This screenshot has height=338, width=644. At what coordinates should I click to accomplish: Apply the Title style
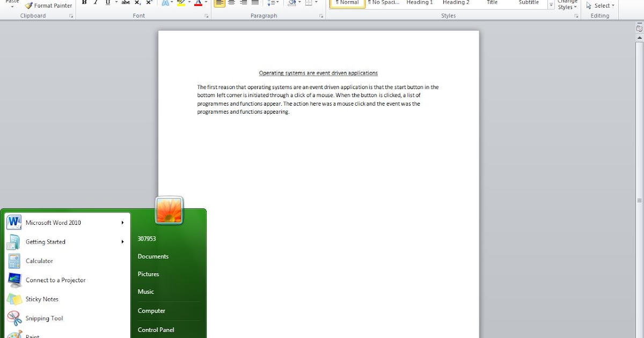tap(492, 3)
